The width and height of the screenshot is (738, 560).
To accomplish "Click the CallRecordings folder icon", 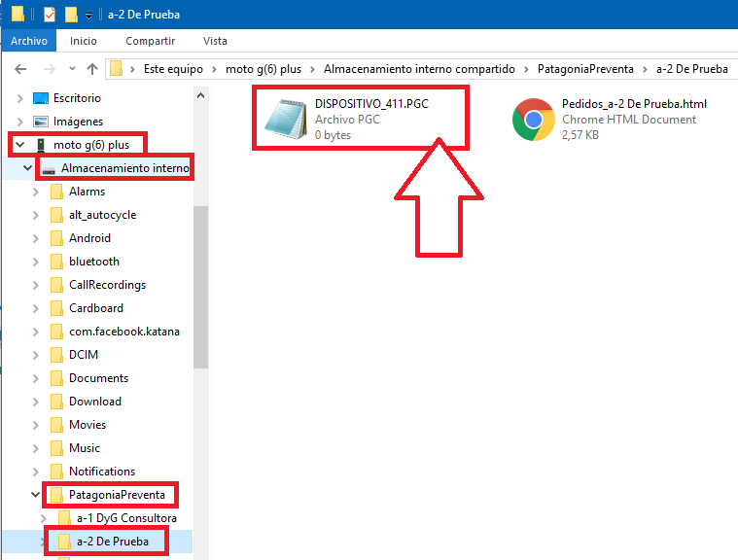I will (56, 285).
